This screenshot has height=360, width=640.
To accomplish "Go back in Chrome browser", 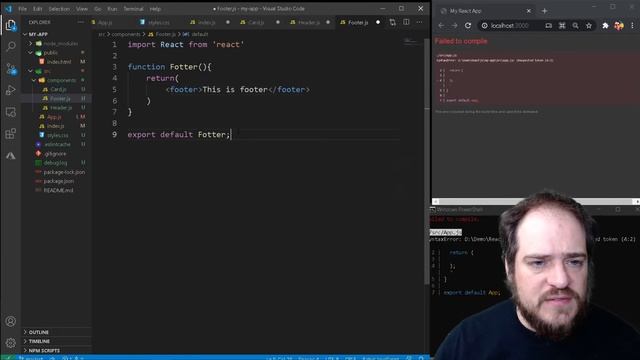I will pos(441,26).
